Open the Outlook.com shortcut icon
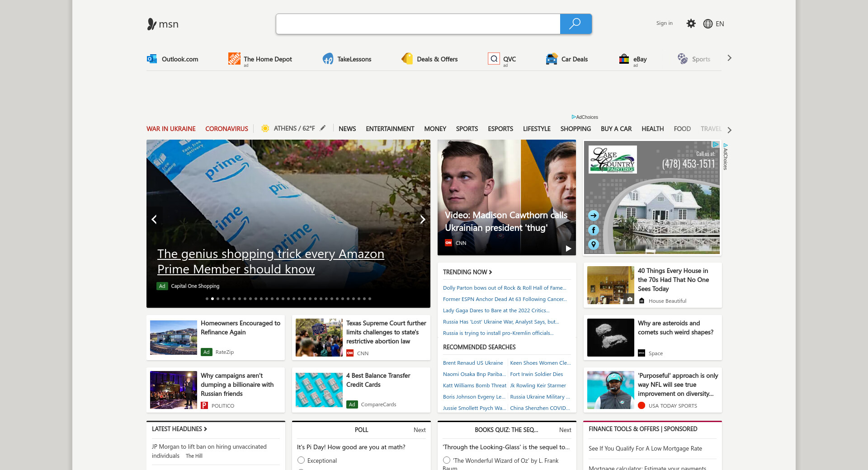The image size is (868, 470). tap(152, 59)
